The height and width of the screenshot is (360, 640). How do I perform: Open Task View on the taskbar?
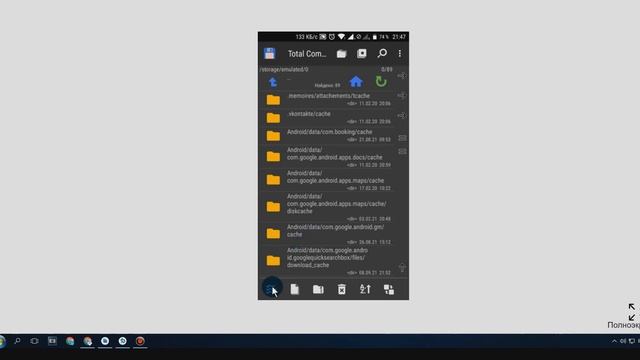35,341
